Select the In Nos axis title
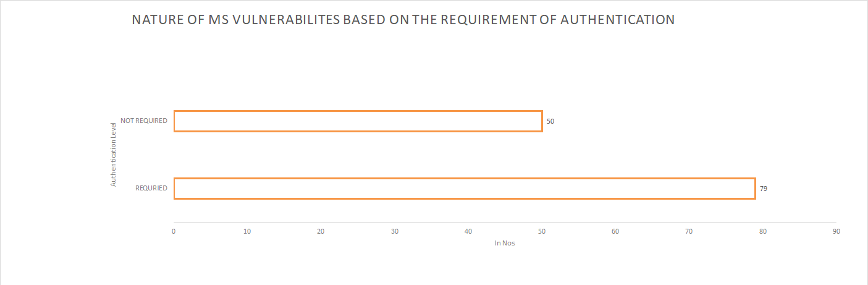The image size is (868, 285). [505, 243]
